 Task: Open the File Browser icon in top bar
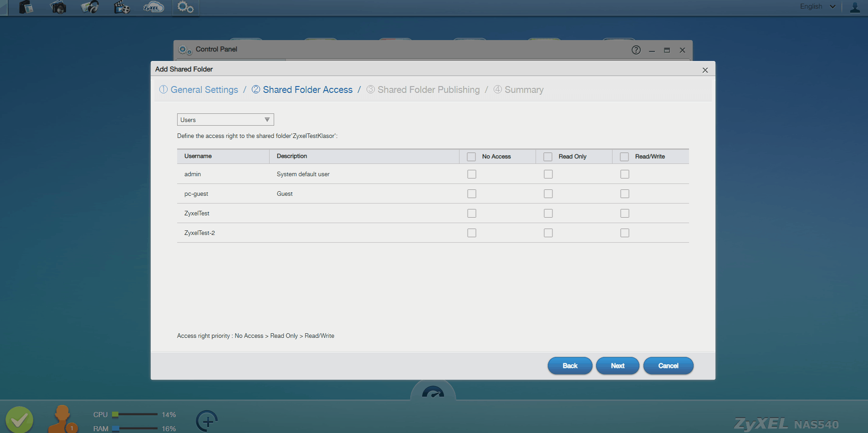coord(26,7)
